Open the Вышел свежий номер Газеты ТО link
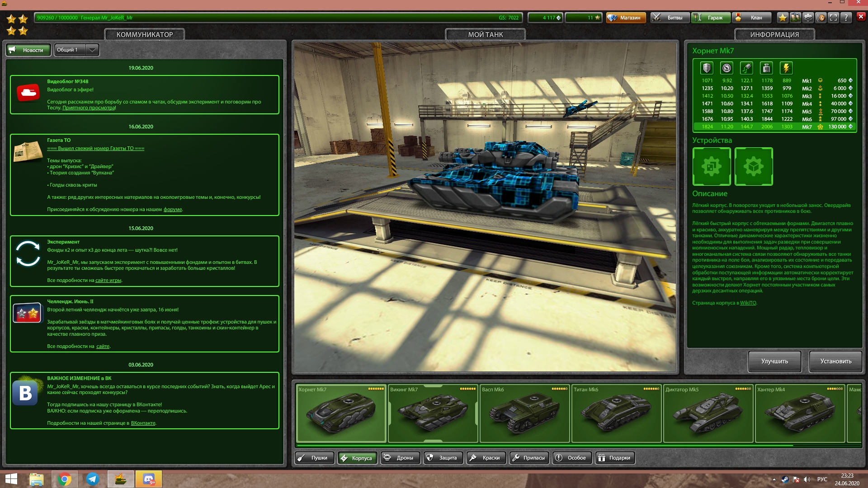Image resolution: width=868 pixels, height=488 pixels. tap(96, 148)
